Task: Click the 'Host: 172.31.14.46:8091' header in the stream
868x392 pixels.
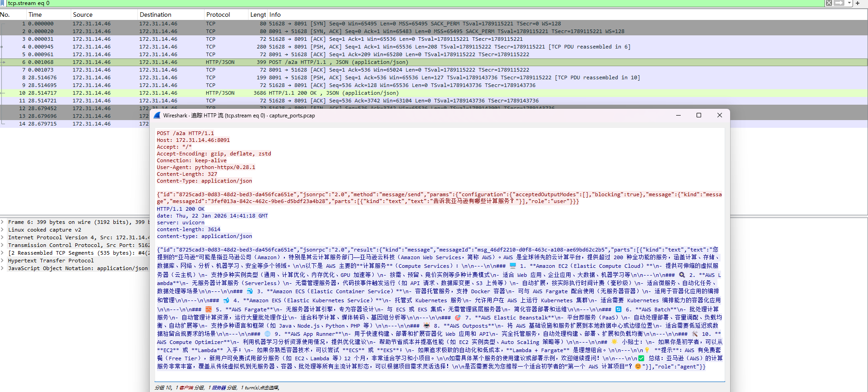Action: pyautogui.click(x=193, y=140)
